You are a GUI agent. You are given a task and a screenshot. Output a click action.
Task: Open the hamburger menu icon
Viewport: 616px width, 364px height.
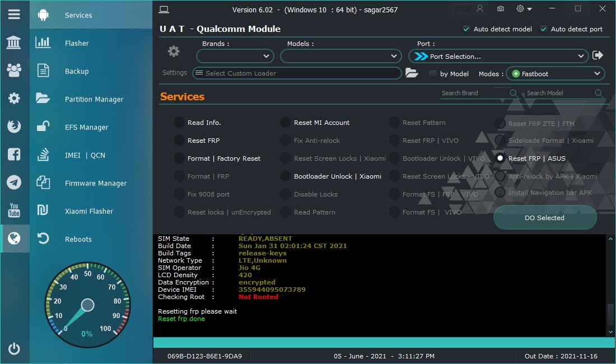(14, 15)
